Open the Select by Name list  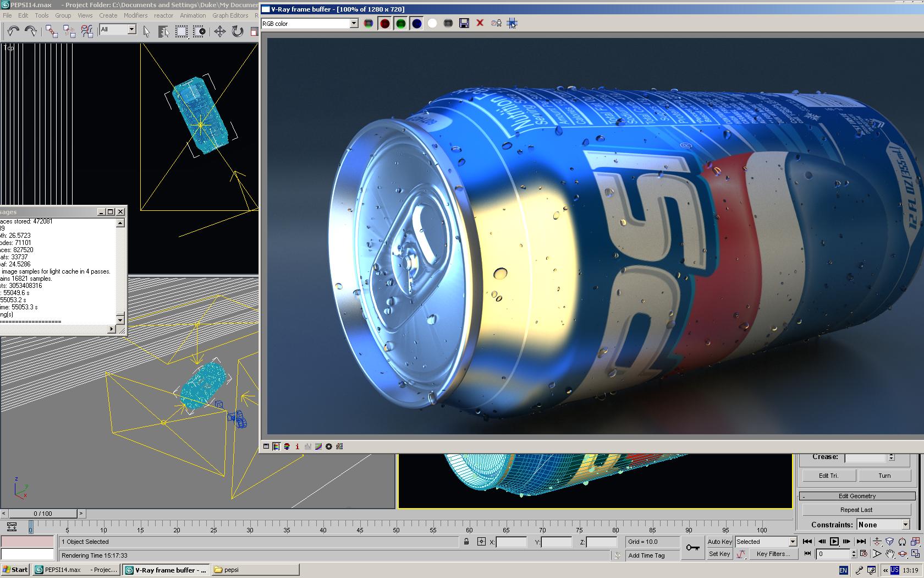(163, 31)
